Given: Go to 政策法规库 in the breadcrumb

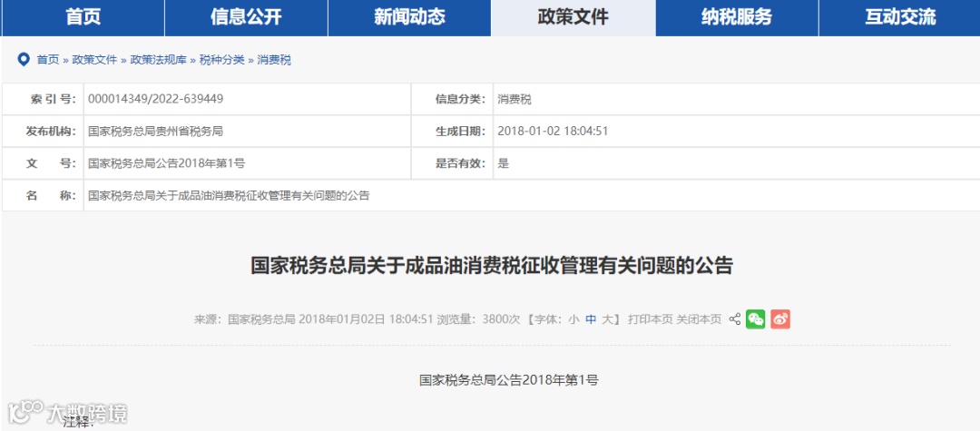Looking at the screenshot, I should [158, 60].
